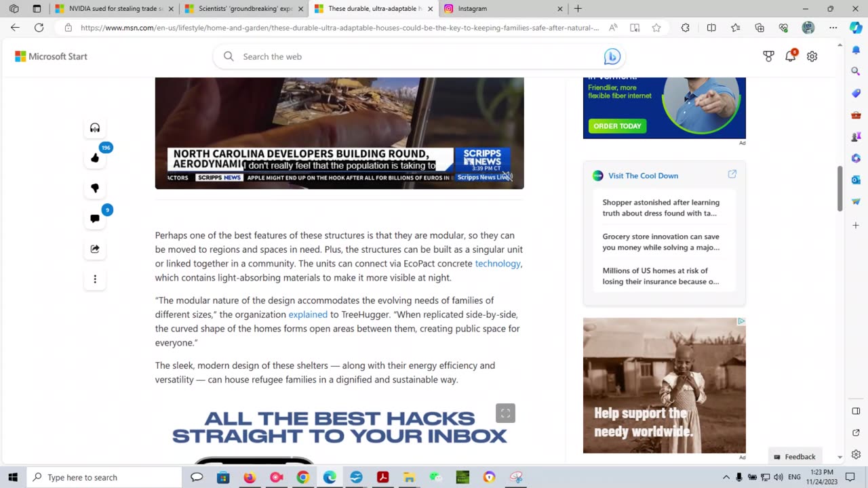Viewport: 868px width, 488px height.
Task: Go back with the browser back arrow
Action: coord(15,28)
